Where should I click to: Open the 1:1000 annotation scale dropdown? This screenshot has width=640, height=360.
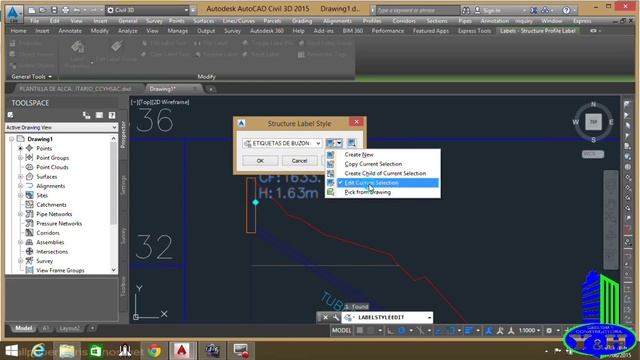tap(530, 330)
